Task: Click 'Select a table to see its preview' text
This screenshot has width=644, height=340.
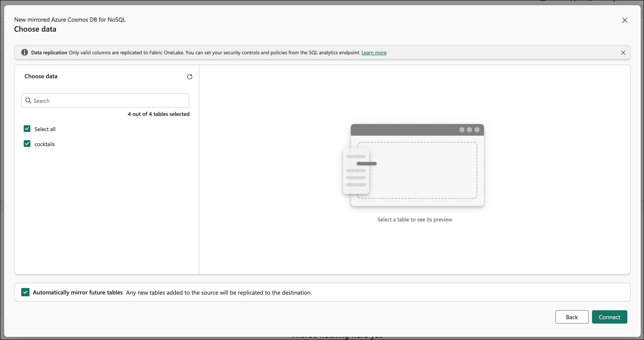Action: (x=415, y=220)
